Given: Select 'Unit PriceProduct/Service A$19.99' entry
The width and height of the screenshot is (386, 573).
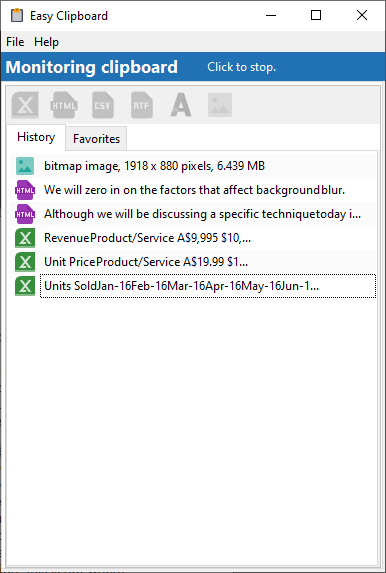Looking at the screenshot, I should coord(193,262).
